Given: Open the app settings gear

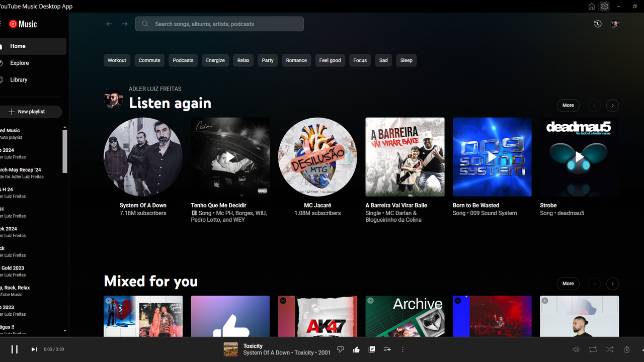Looking at the screenshot, I should [605, 7].
